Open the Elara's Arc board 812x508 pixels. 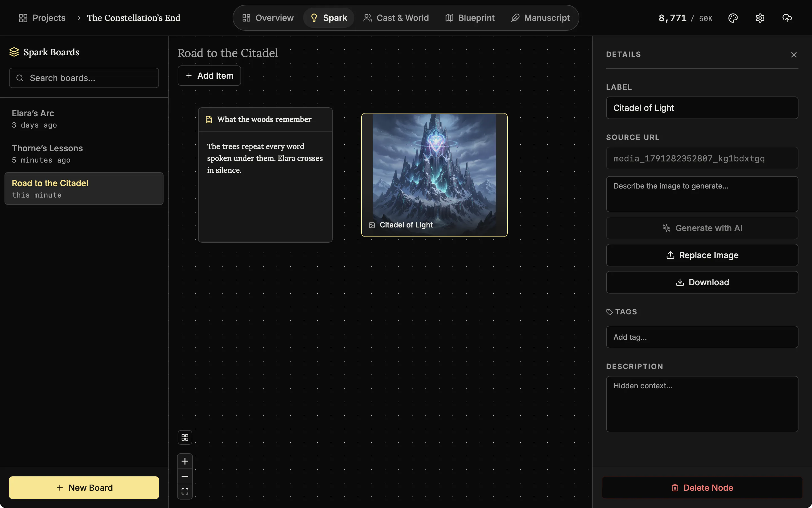click(x=84, y=119)
